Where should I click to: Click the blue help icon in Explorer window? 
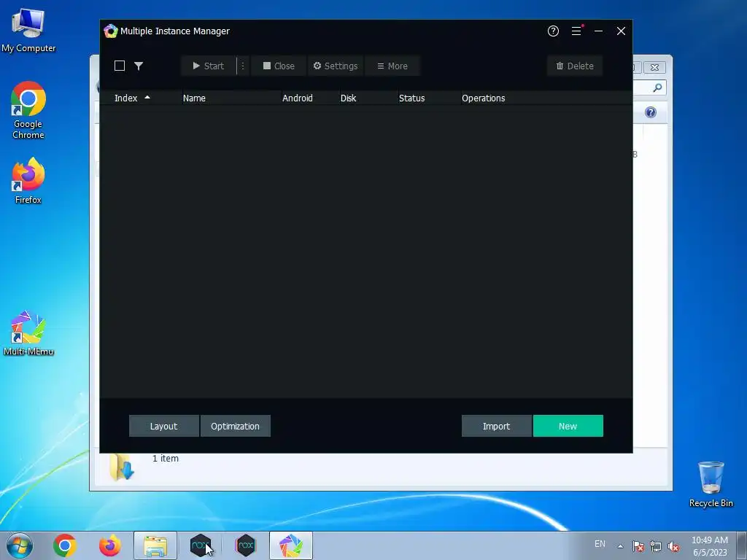pyautogui.click(x=650, y=112)
